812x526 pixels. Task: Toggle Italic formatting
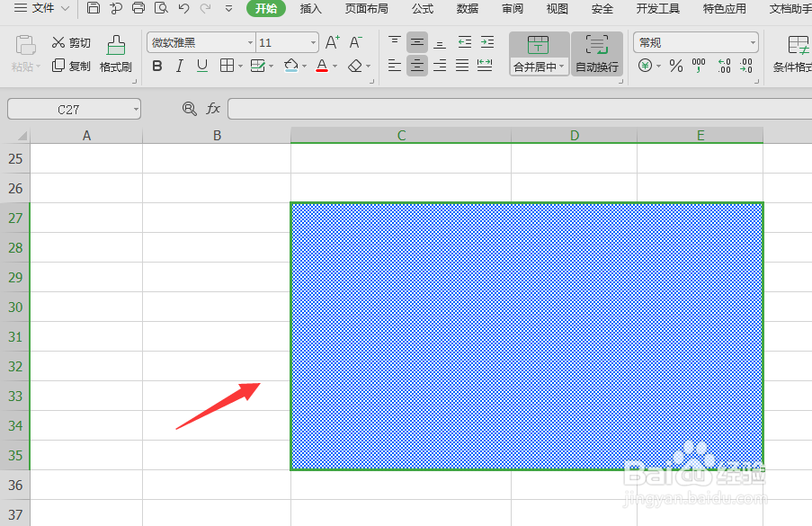[x=180, y=66]
